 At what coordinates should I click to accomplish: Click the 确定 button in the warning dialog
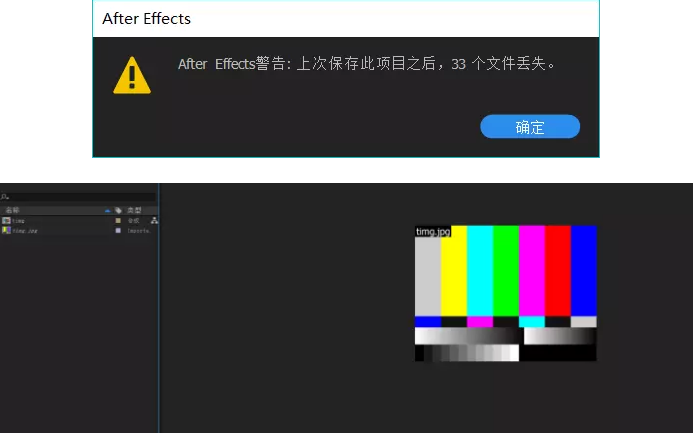tap(530, 127)
